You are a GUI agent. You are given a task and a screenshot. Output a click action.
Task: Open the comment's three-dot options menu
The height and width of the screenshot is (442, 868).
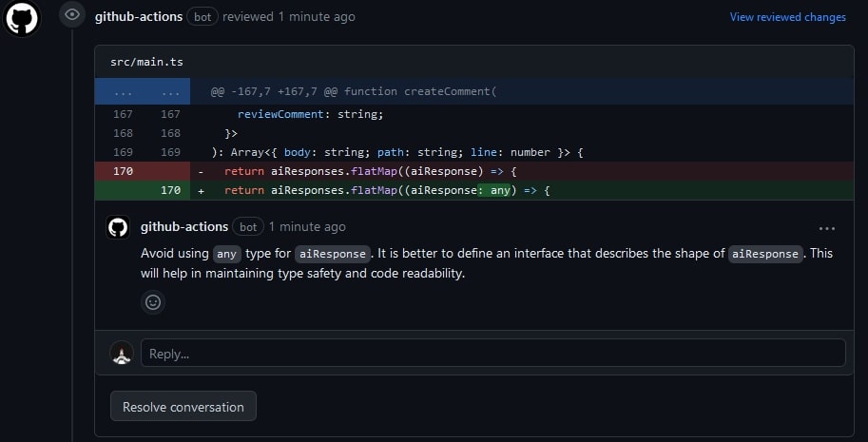[826, 228]
